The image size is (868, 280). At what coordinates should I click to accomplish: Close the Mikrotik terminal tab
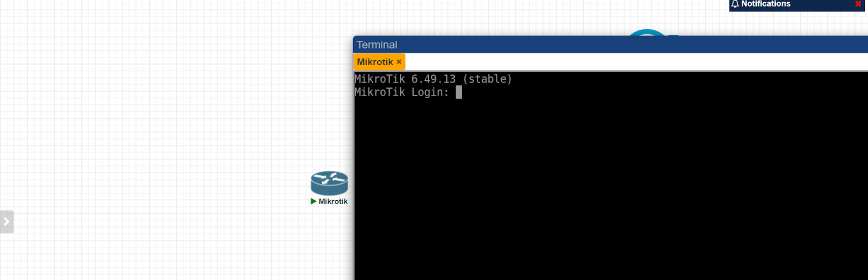point(399,62)
